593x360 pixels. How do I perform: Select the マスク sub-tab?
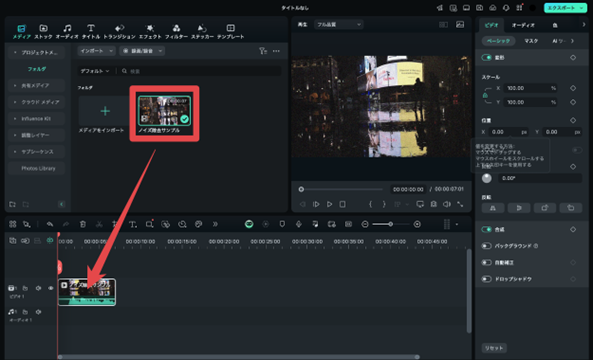pos(531,41)
